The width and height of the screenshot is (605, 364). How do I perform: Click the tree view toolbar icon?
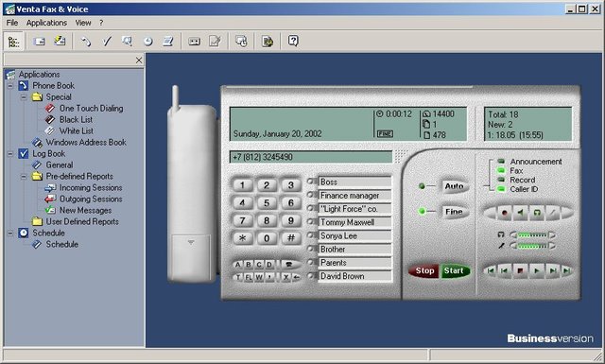pyautogui.click(x=14, y=42)
